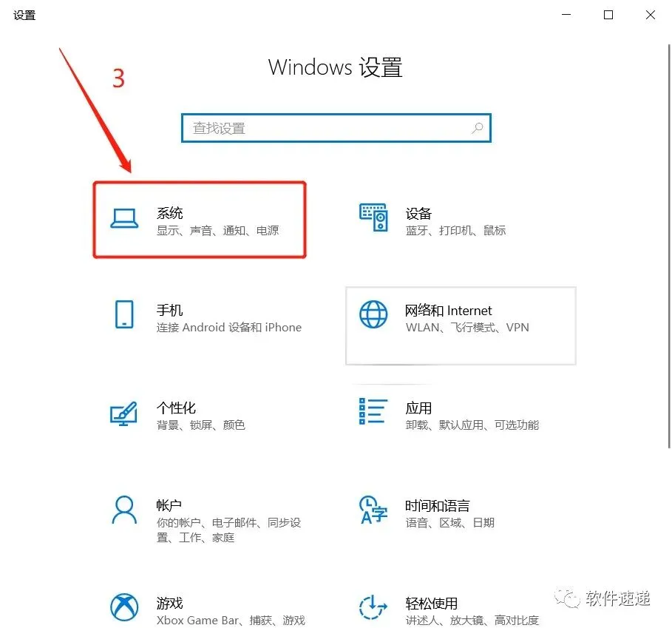Click the Windows 设置 page title
Screen dimensions: 672x628
click(x=335, y=67)
